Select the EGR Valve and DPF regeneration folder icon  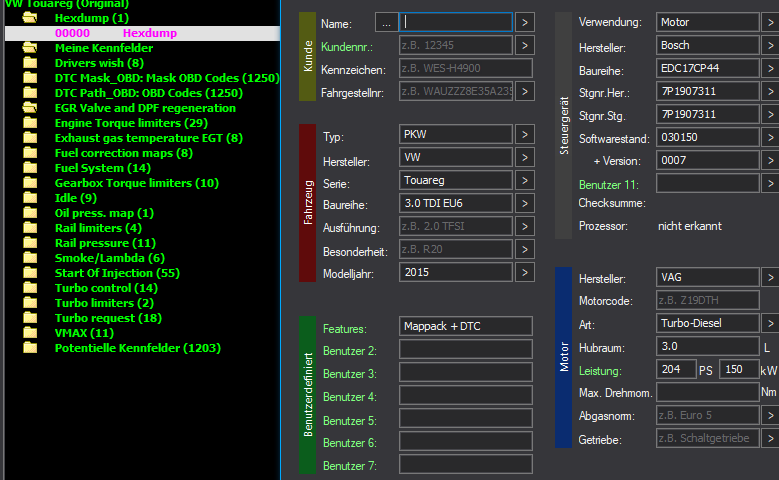(30, 108)
